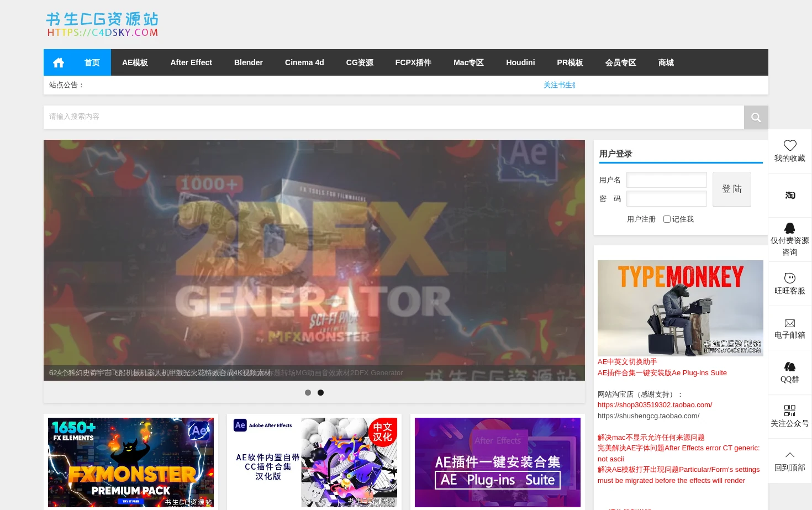Open the AE中英文切换助手 link
Viewport: 812px width, 510px height.
click(x=627, y=362)
